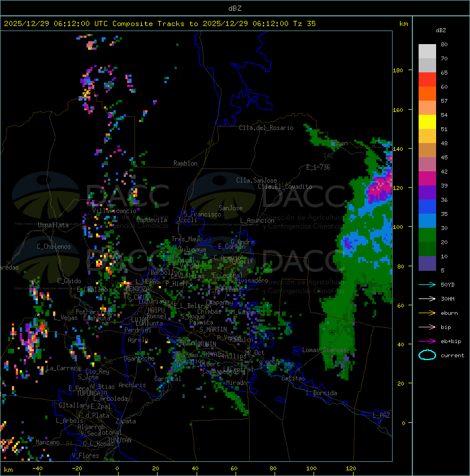Click the slate-purple swatch below 10

coord(427,263)
